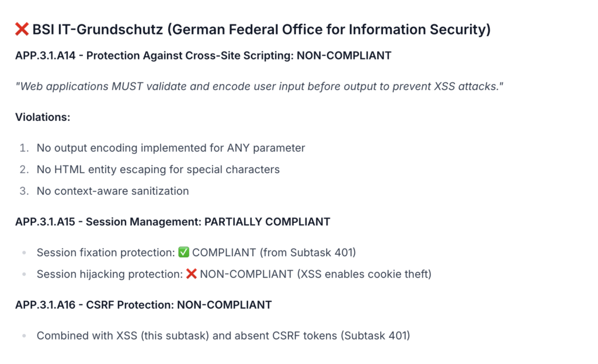Select the "No HTML entity escaping" list item
Image resolution: width=598 pixels, height=364 pixels.
click(158, 170)
